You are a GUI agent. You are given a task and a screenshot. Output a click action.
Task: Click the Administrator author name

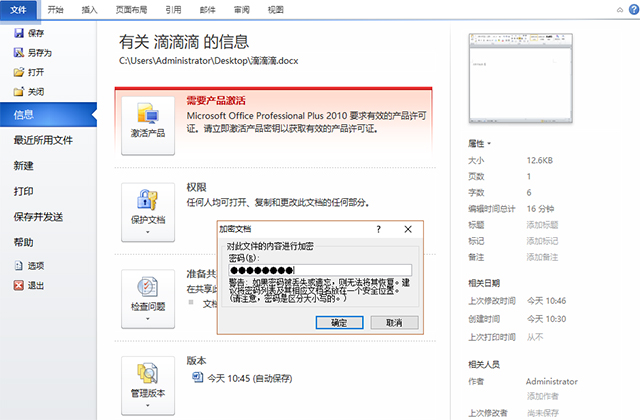(552, 382)
